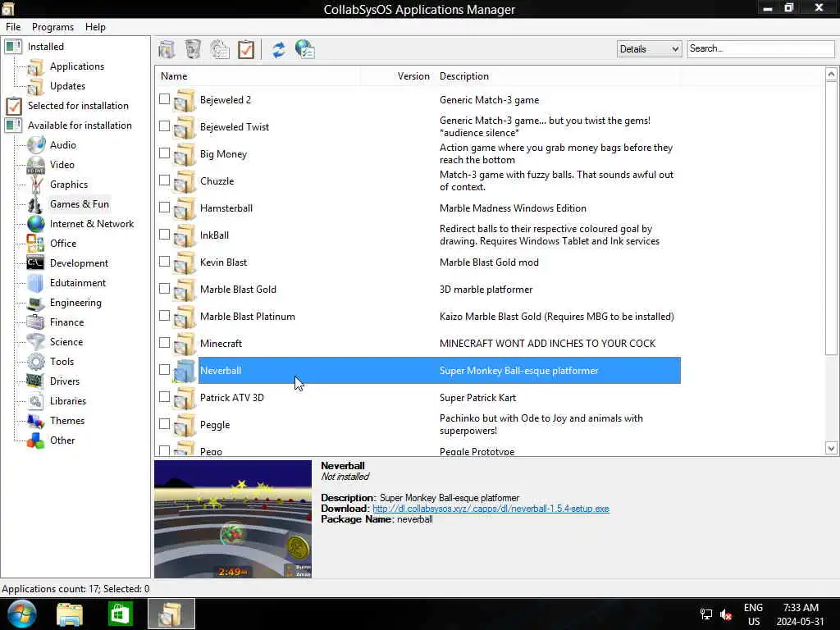Select the Drivers category icon
Viewport: 840px width, 630px height.
point(36,381)
